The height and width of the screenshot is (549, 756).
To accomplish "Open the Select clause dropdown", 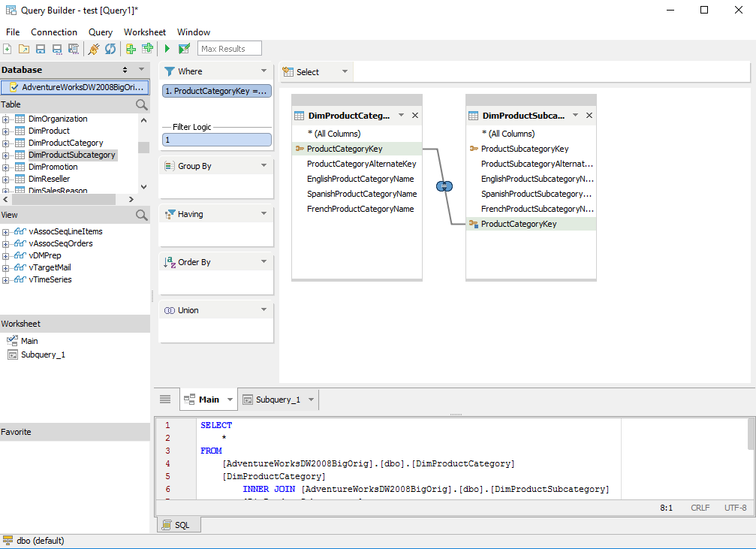I will [x=344, y=71].
